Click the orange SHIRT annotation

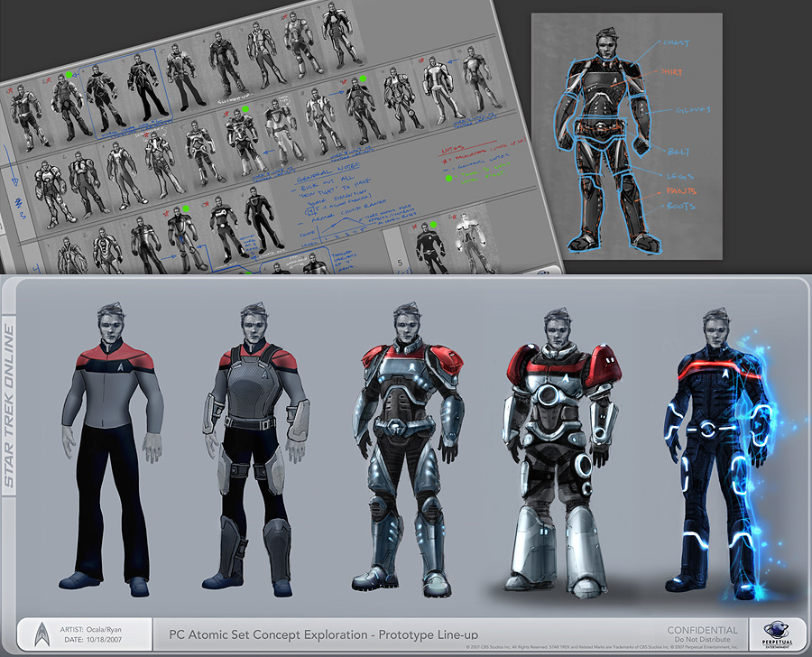click(x=671, y=72)
